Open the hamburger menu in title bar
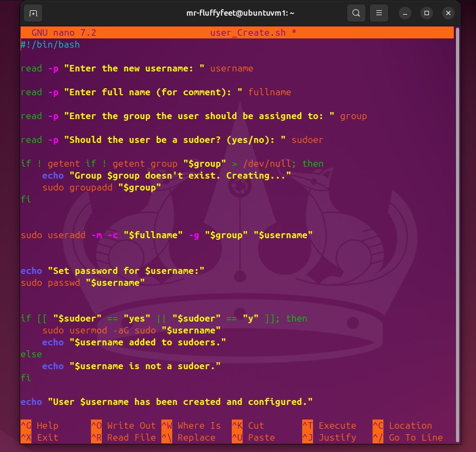Screen dimensions: 476x452 click(x=379, y=13)
